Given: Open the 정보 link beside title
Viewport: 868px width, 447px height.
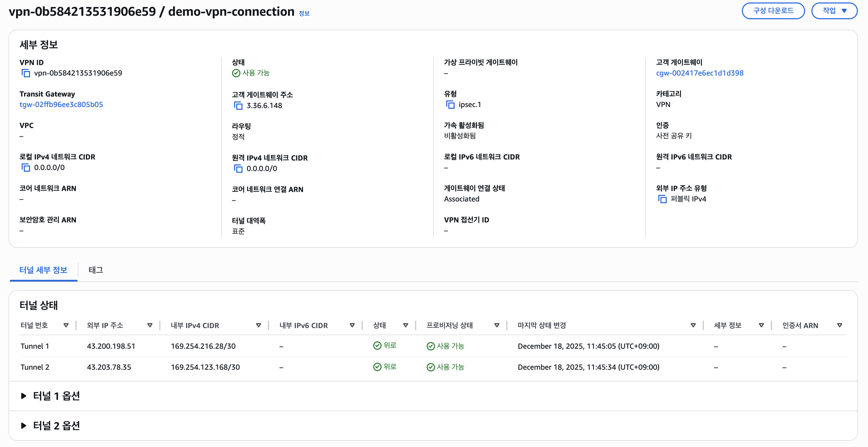Looking at the screenshot, I should click(x=304, y=13).
